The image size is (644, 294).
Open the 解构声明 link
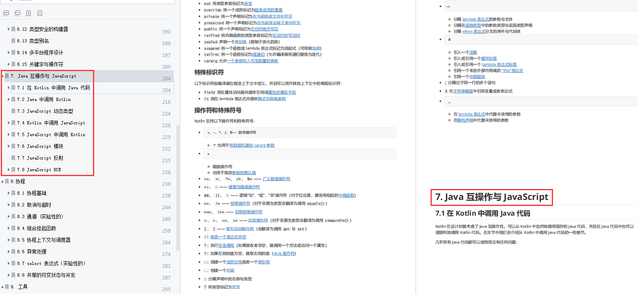465,120
